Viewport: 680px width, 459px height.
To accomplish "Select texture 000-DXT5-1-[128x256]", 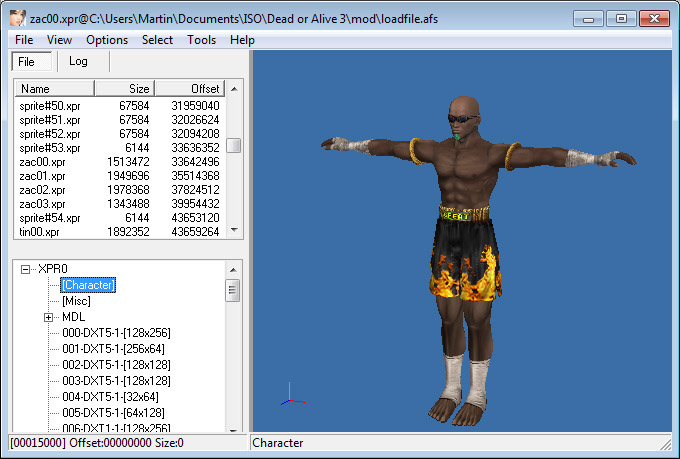I will point(116,333).
